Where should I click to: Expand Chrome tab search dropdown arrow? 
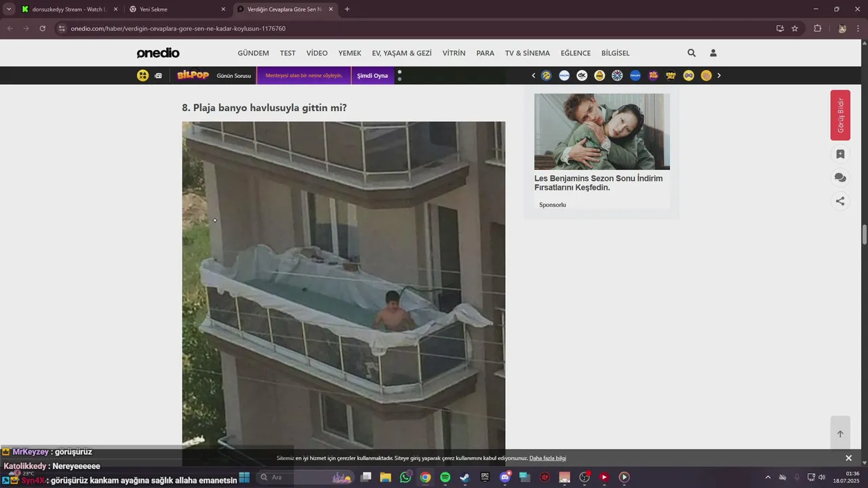[8, 9]
